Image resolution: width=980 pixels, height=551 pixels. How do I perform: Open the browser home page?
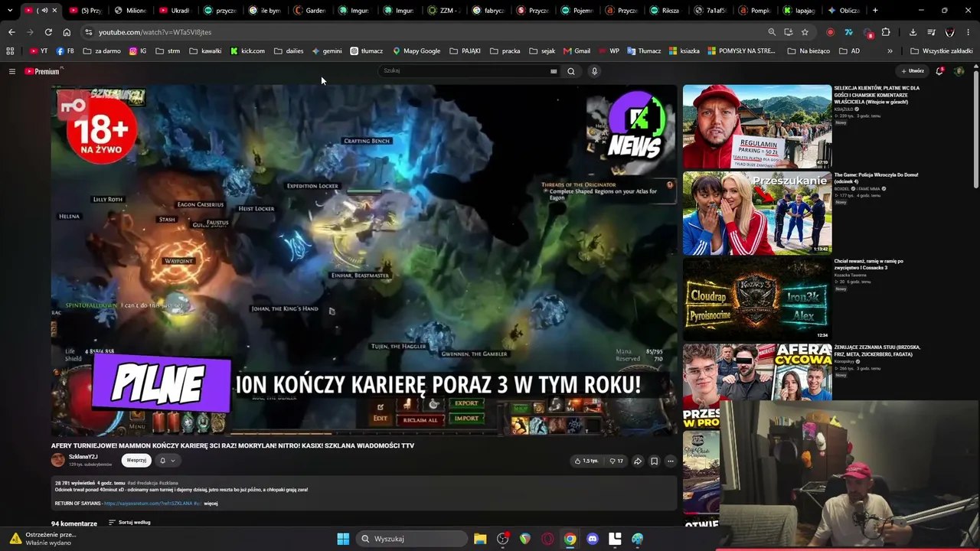coord(67,32)
